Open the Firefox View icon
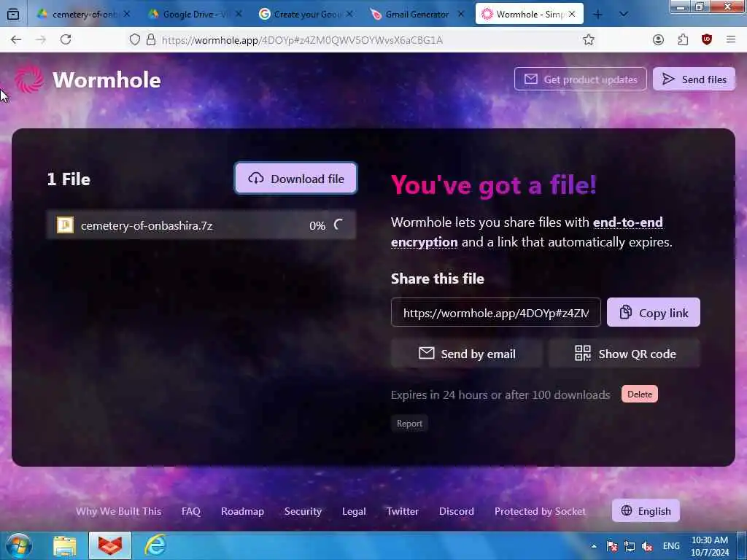The image size is (747, 560). tap(13, 15)
